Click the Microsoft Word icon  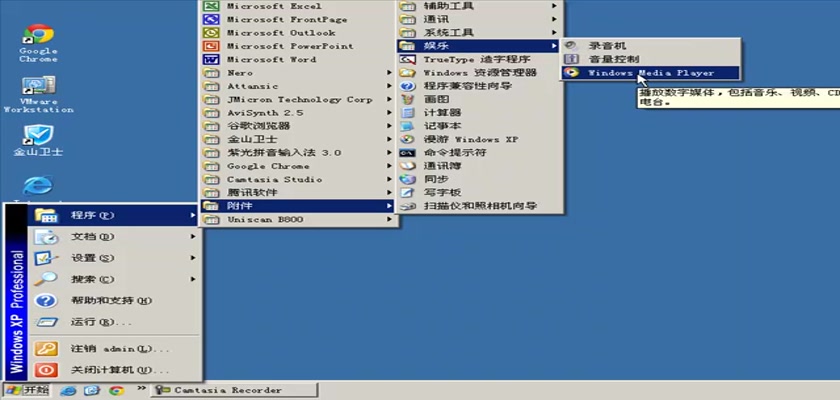(x=212, y=59)
